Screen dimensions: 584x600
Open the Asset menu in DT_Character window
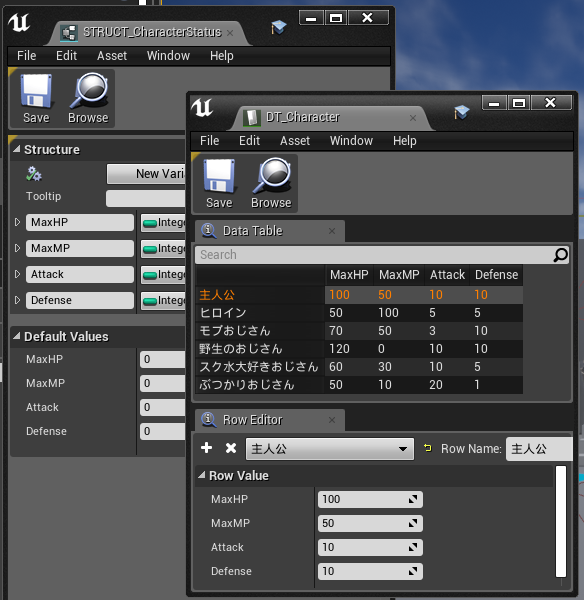click(x=295, y=141)
